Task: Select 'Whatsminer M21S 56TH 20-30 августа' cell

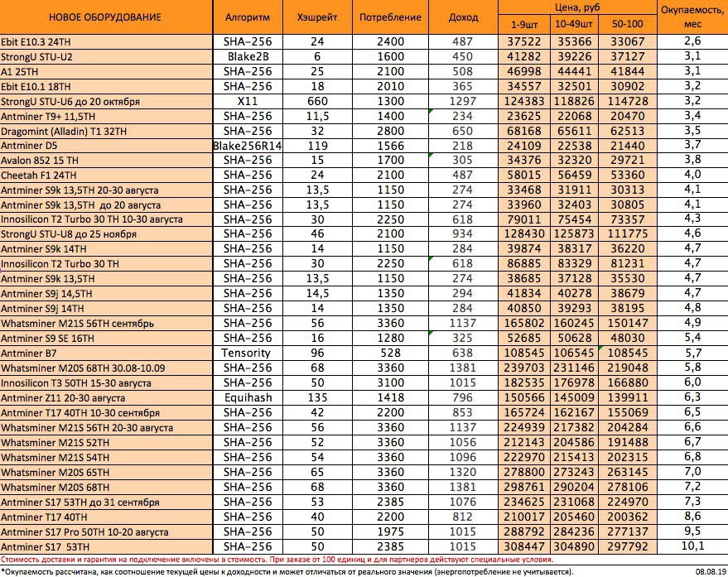Action: point(106,427)
